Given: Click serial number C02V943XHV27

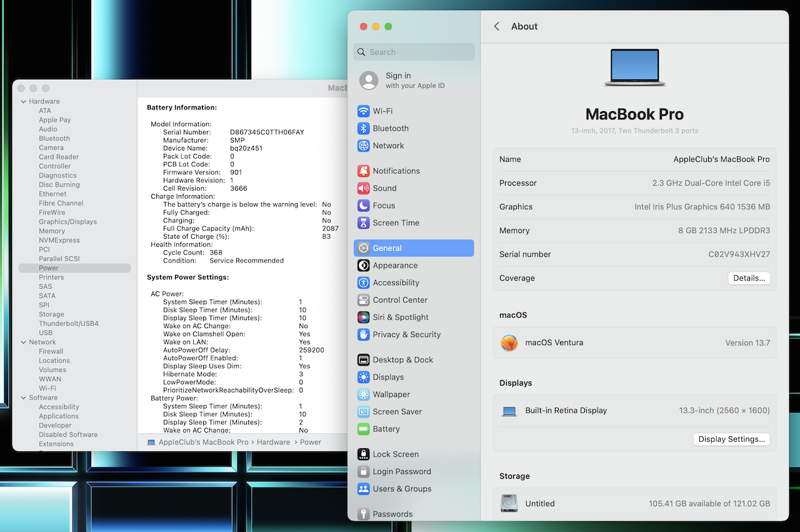Looking at the screenshot, I should coord(739,254).
